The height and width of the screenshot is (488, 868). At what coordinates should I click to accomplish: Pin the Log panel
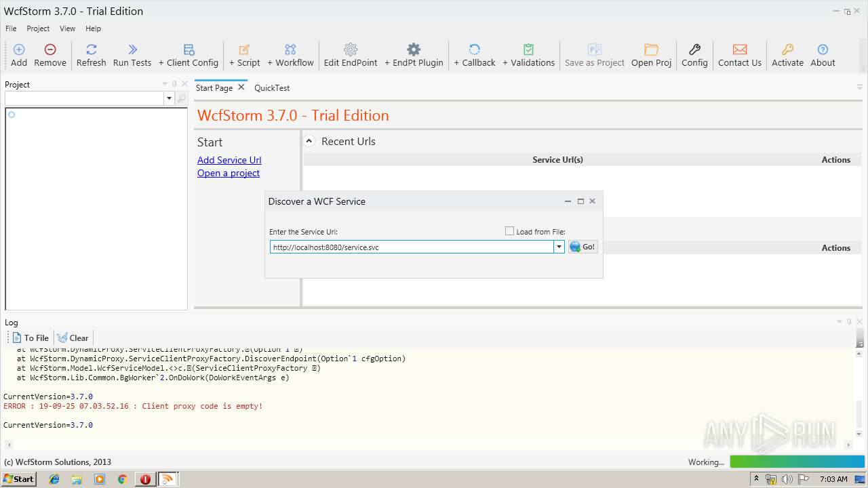click(849, 322)
